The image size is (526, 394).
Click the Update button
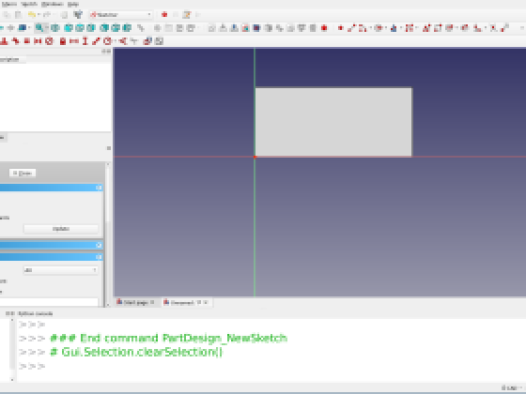click(x=61, y=229)
